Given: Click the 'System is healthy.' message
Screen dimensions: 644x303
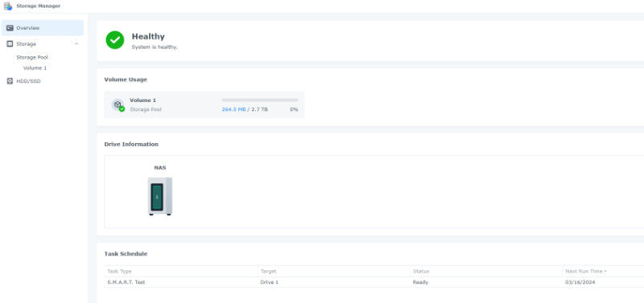Looking at the screenshot, I should click(155, 47).
